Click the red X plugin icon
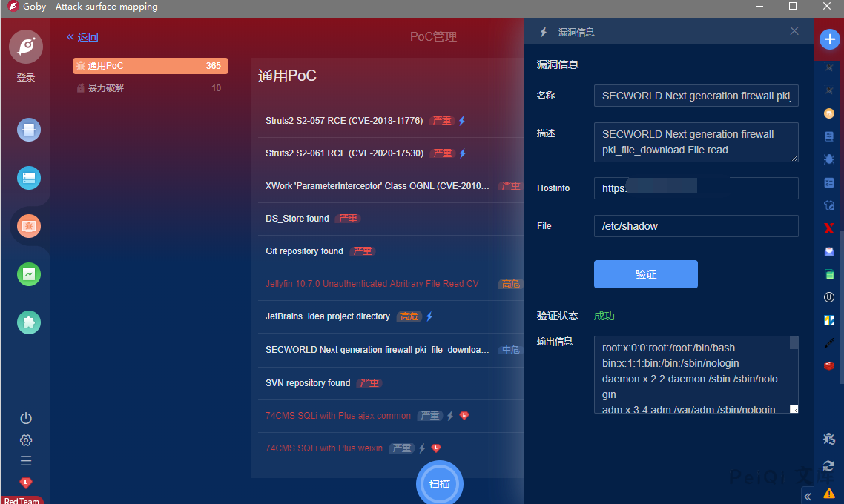This screenshot has height=504, width=844. pos(829,228)
